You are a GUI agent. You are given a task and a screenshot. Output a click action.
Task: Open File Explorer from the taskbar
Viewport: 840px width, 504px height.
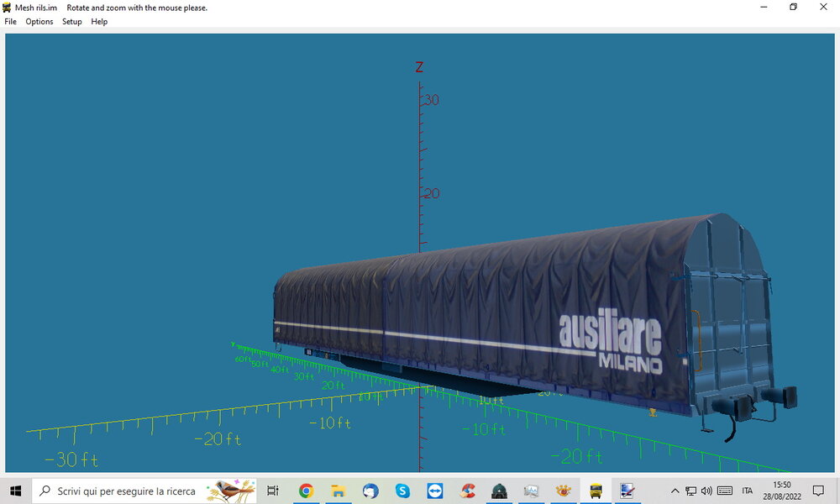[338, 491]
